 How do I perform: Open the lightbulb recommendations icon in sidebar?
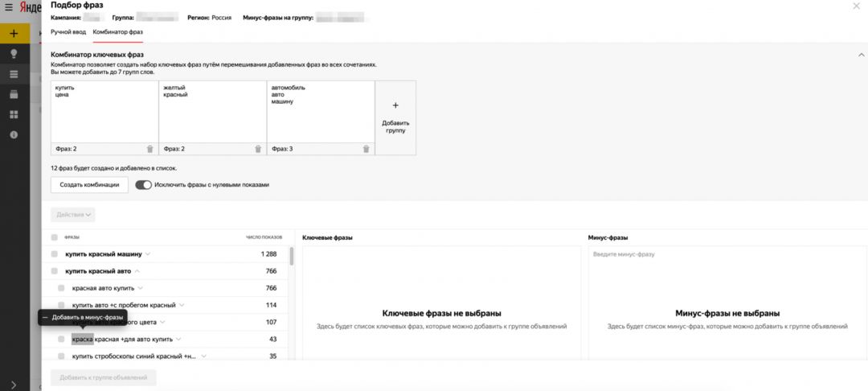[x=14, y=54]
